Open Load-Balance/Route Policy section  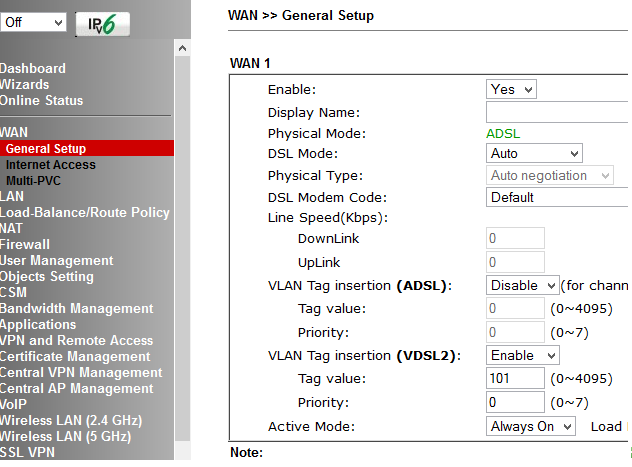85,212
